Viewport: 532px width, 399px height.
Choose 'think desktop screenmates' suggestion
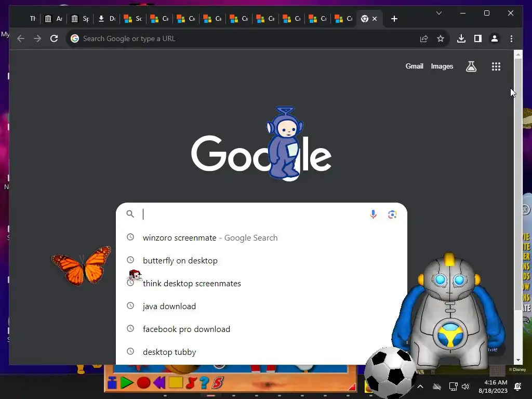coord(261,283)
